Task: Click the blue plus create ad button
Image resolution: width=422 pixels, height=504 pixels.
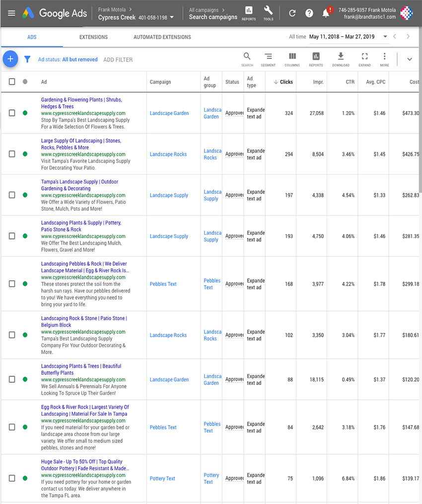Action: point(10,59)
